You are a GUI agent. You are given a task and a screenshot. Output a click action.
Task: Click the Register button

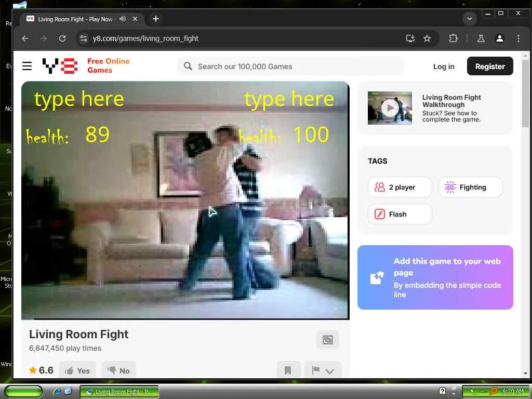[489, 66]
